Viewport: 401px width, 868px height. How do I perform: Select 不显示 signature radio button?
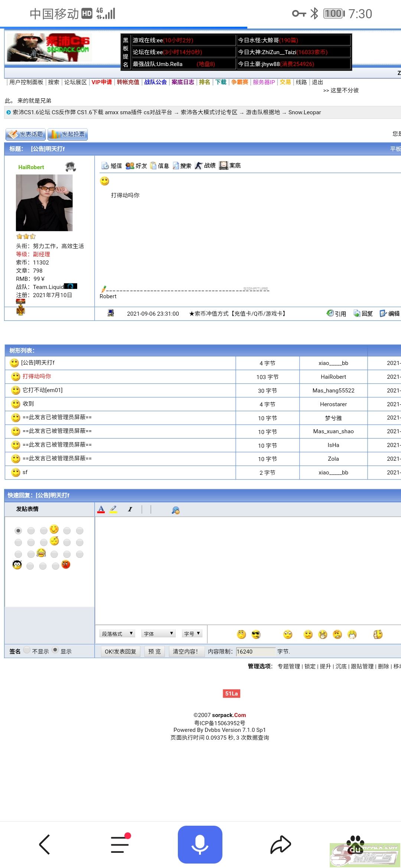[x=27, y=650]
